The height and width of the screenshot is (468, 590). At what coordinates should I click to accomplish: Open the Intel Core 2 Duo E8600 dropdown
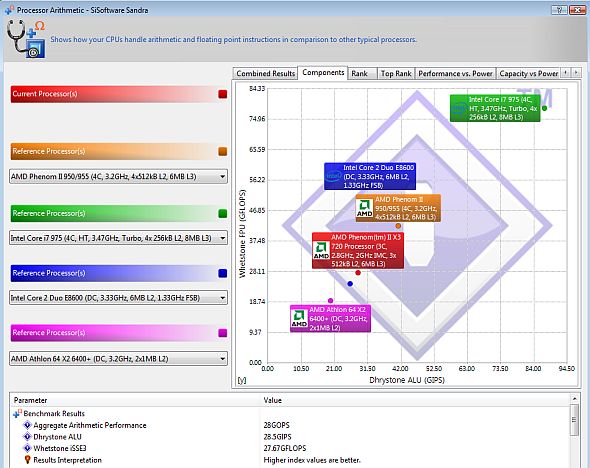coord(119,298)
